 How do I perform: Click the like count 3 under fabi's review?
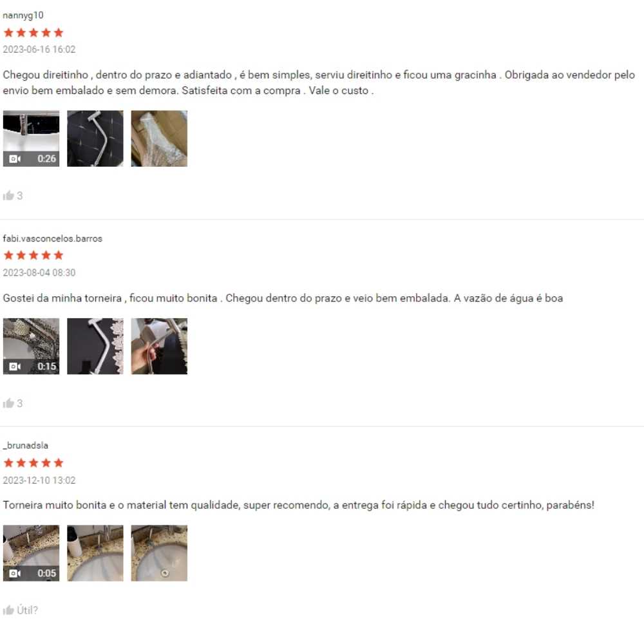tap(20, 403)
